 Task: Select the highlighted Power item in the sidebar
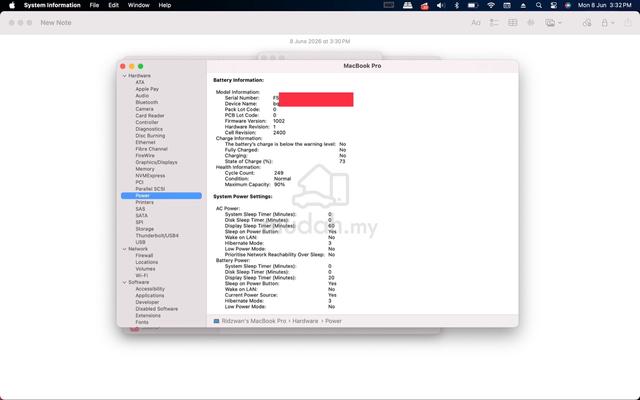tap(161, 196)
